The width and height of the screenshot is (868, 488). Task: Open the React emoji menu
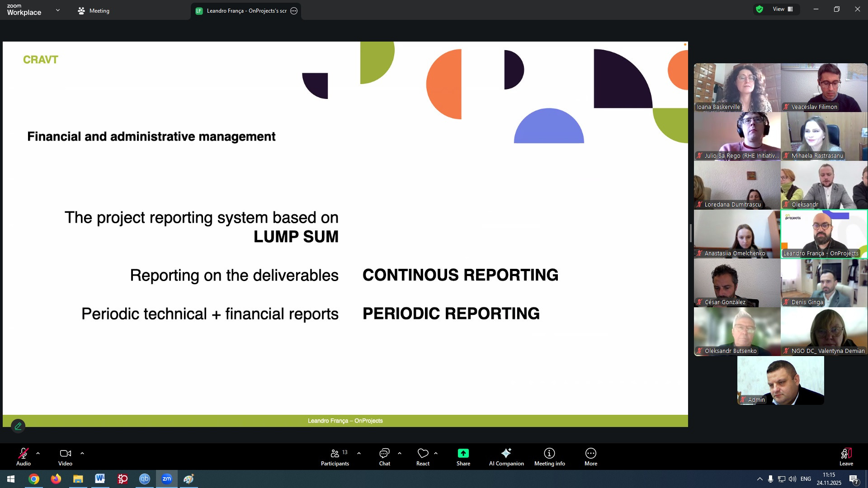tap(423, 457)
